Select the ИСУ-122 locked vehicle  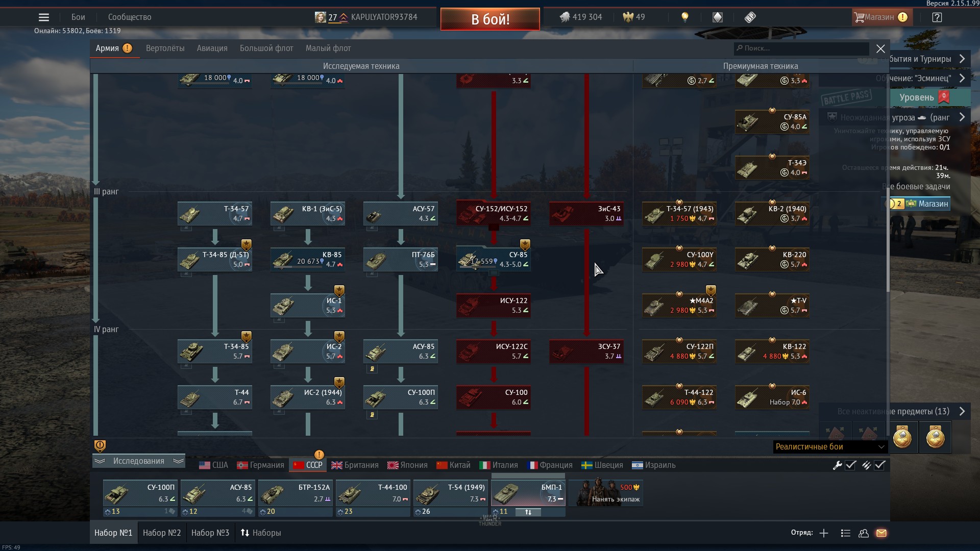coord(494,306)
